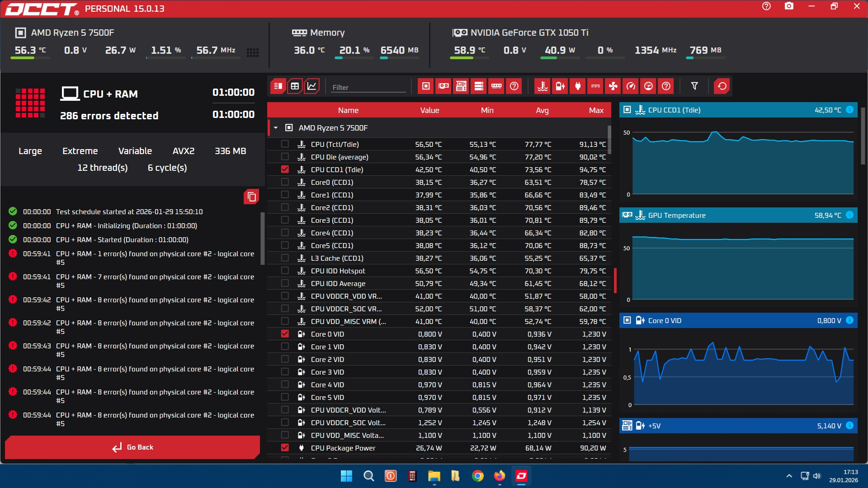Image resolution: width=868 pixels, height=488 pixels.
Task: Click the funnel filter icon
Action: 694,86
